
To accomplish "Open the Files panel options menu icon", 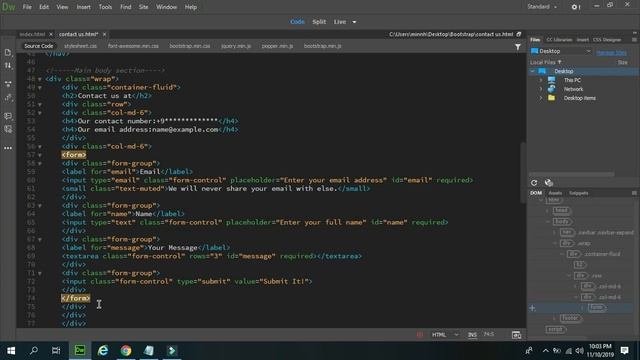I will (634, 40).
